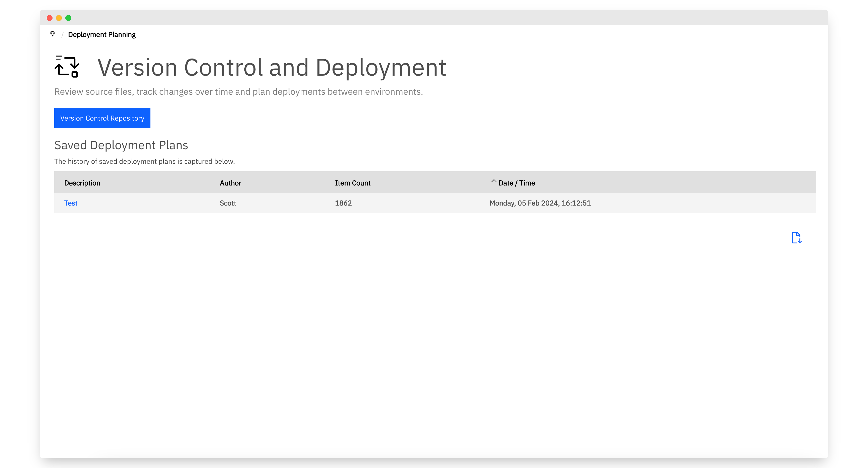The image size is (868, 468).
Task: Open the Test deployment plan link
Action: point(71,203)
